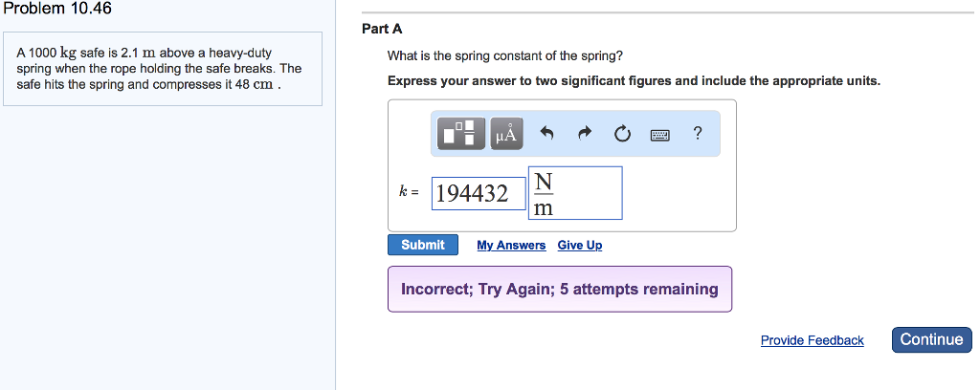Click the spring constant question text

(505, 56)
